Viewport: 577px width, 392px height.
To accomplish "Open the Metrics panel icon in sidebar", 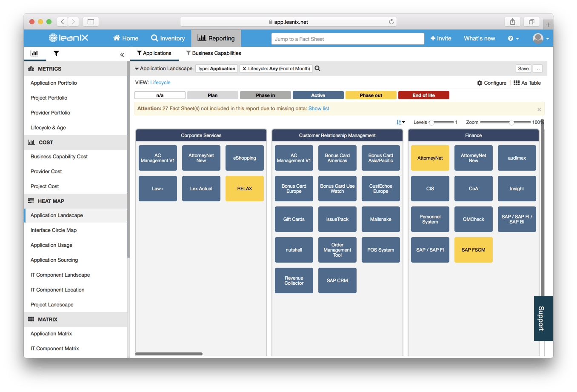I will click(35, 54).
